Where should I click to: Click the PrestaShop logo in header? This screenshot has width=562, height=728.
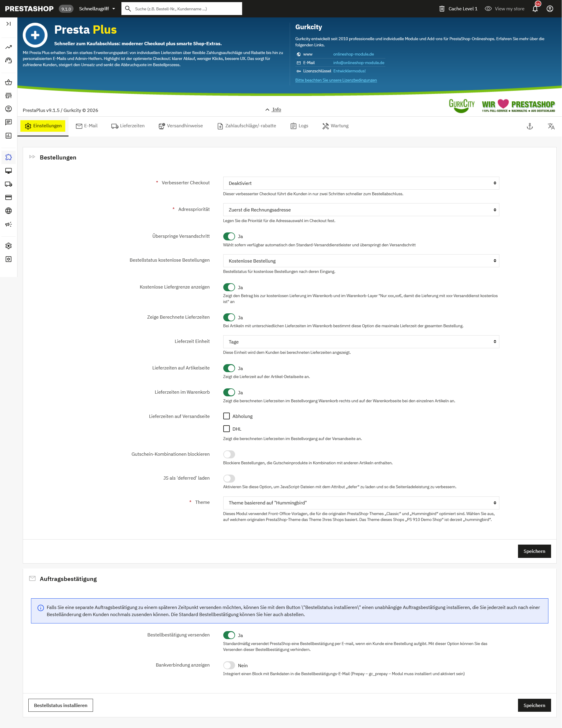[x=29, y=9]
